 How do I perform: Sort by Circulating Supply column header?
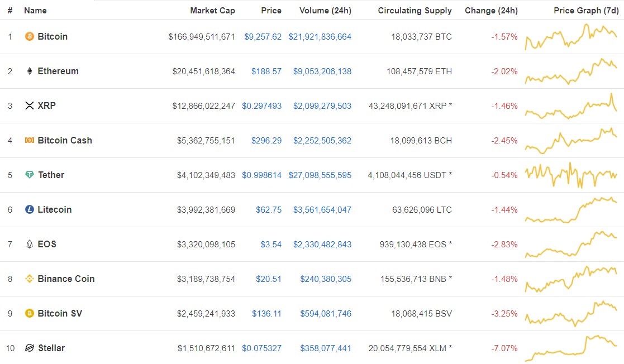pyautogui.click(x=415, y=11)
